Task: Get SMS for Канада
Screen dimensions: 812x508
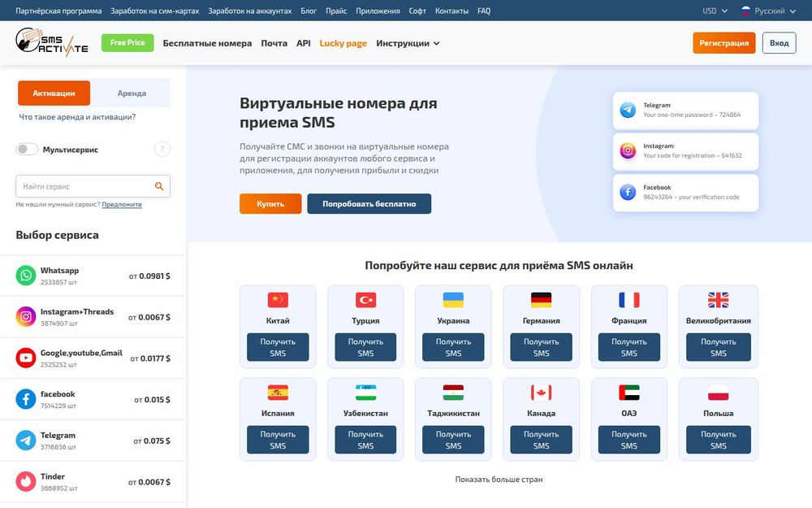Action: point(541,440)
